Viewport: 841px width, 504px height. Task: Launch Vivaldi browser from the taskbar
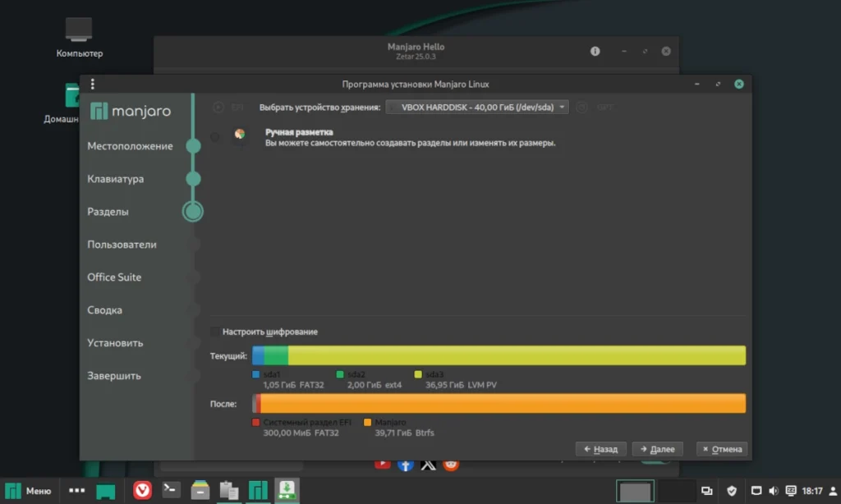(142, 490)
